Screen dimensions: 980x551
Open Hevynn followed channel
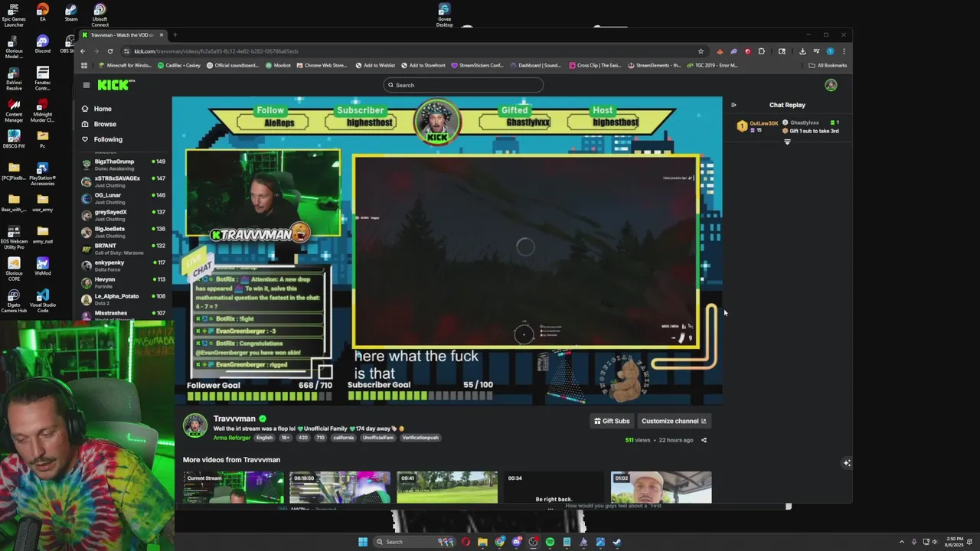122,282
